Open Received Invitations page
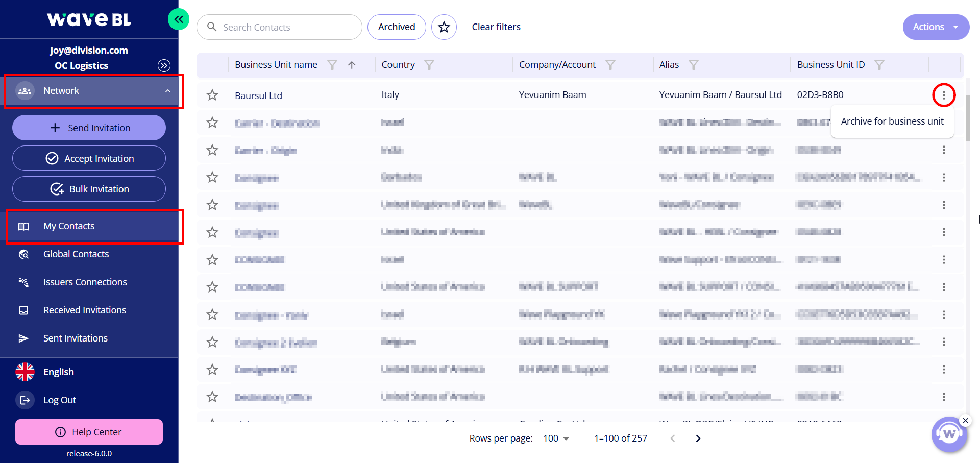The image size is (980, 463). pyautogui.click(x=85, y=310)
